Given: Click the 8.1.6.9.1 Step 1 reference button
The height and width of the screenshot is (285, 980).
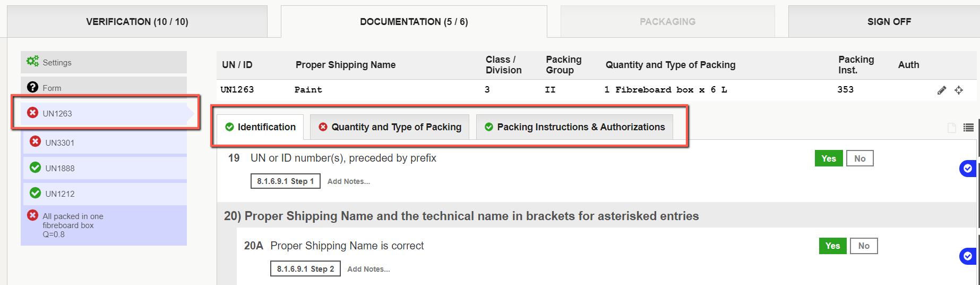Looking at the screenshot, I should click(286, 181).
